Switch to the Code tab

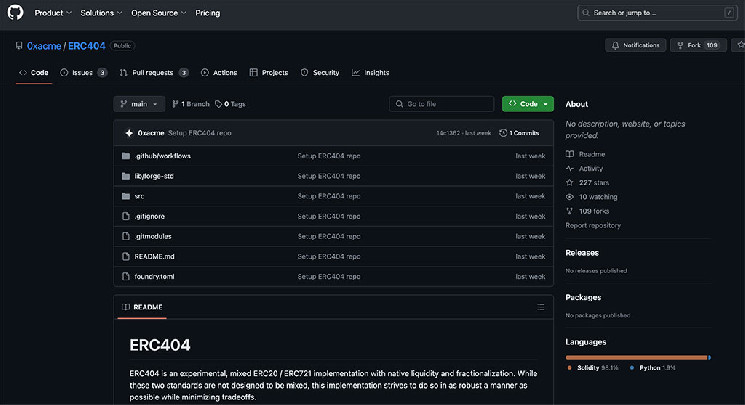pos(33,73)
